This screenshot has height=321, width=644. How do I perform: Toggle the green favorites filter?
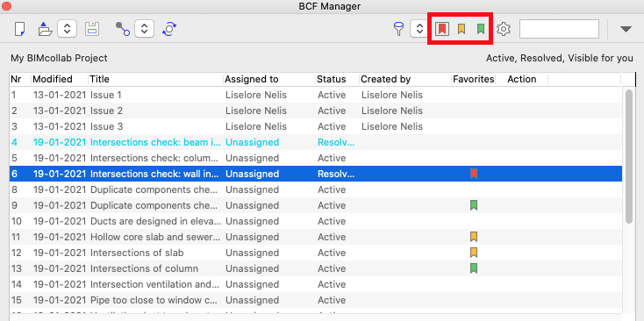481,29
